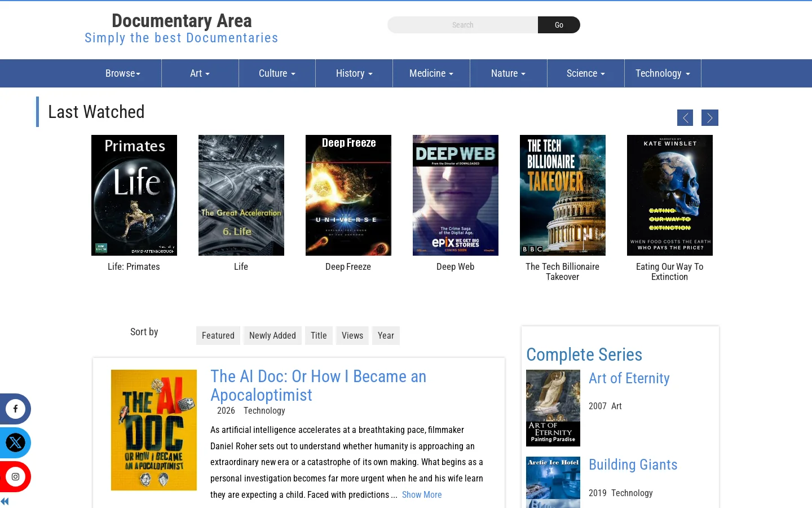Expand the Nature dropdown menu
The image size is (812, 508).
[508, 73]
